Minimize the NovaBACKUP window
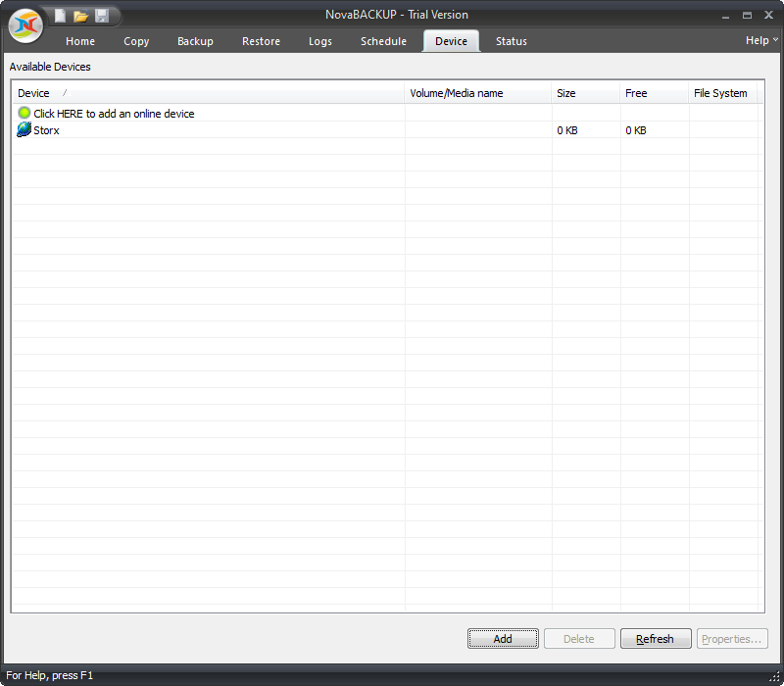Screen dimensions: 784x686 [x=725, y=16]
